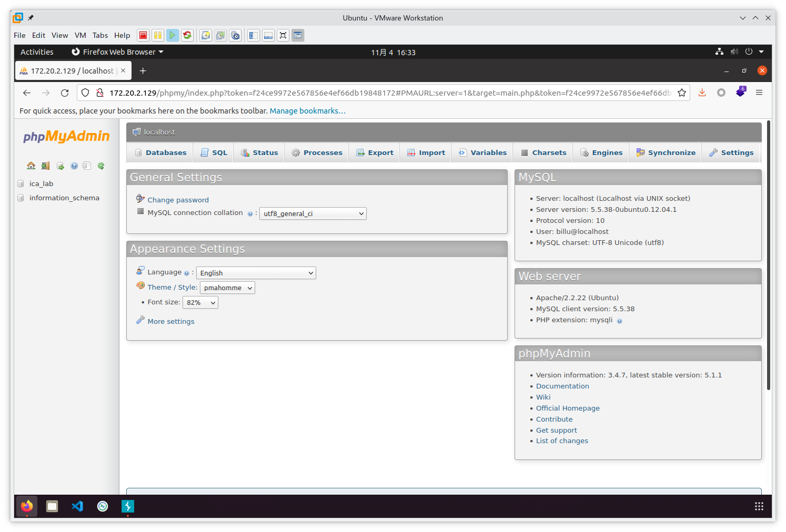Select the ica_lab database
The width and height of the screenshot is (786, 532).
[x=41, y=183]
